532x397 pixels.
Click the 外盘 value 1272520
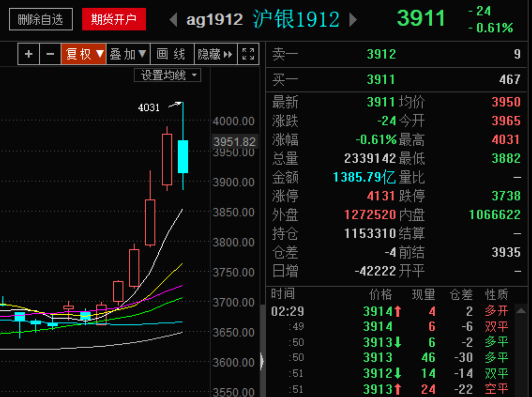370,214
